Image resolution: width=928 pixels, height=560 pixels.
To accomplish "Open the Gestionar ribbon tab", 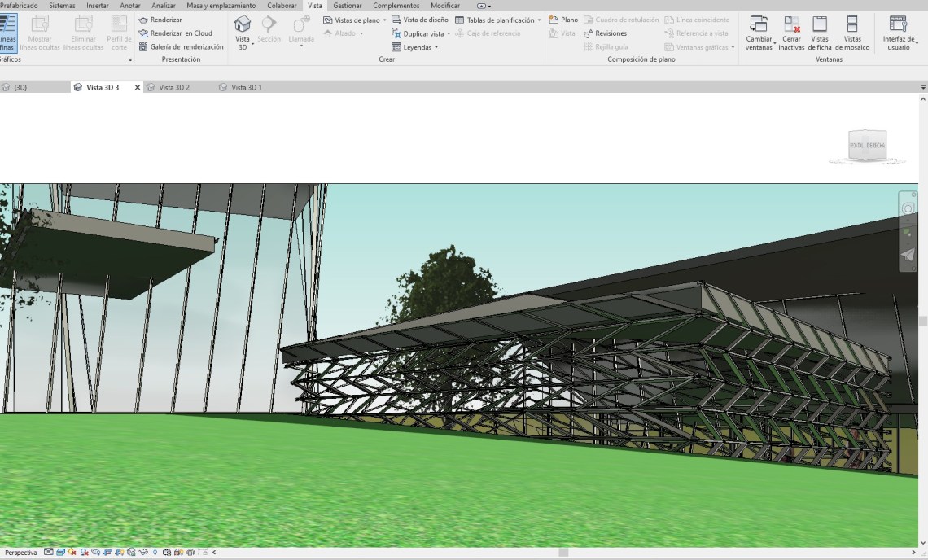I will 348,6.
